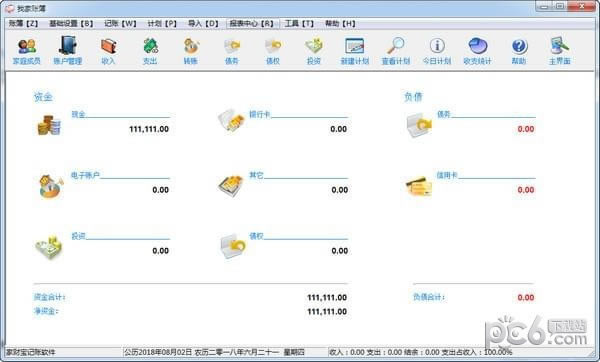Click the 银行卡 label link
The height and width of the screenshot is (362, 600).
[x=260, y=114]
